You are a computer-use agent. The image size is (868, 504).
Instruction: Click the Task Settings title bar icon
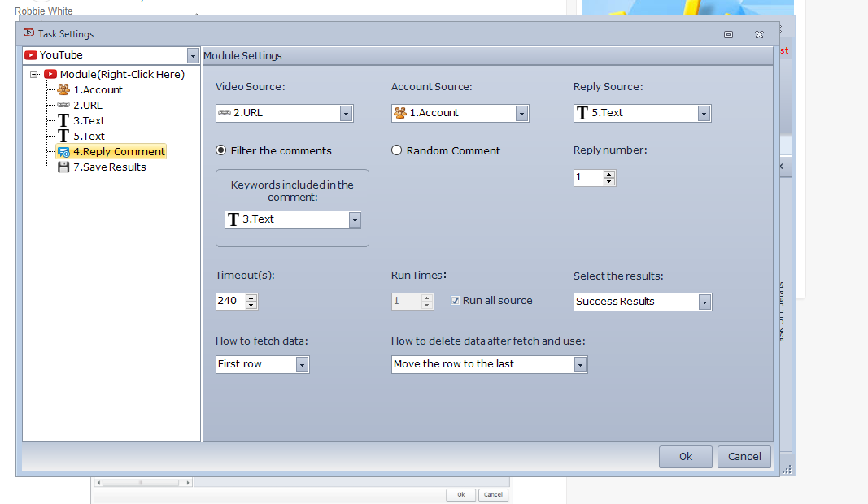(x=28, y=33)
